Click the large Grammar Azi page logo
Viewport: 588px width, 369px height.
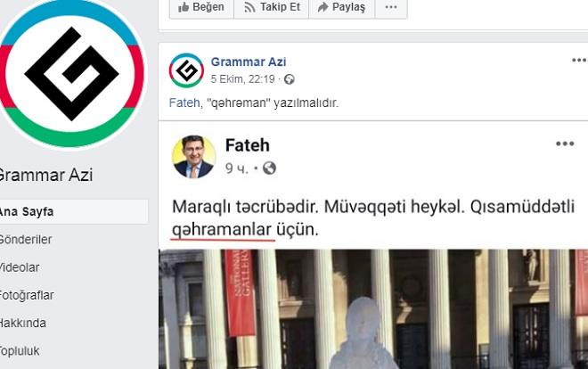[71, 73]
